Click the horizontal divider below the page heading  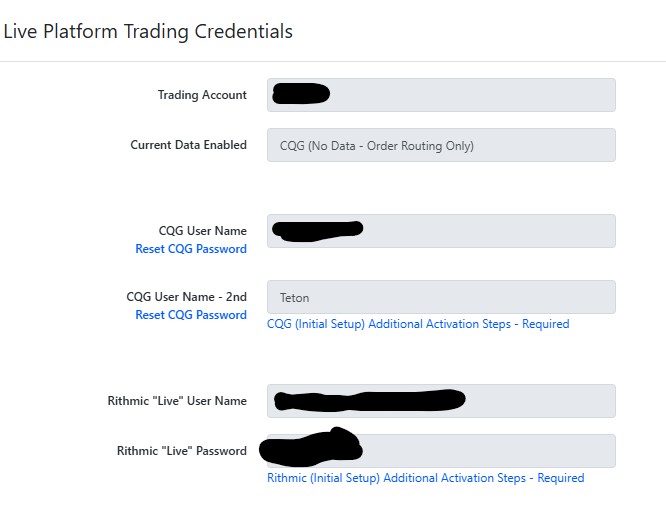(x=333, y=62)
